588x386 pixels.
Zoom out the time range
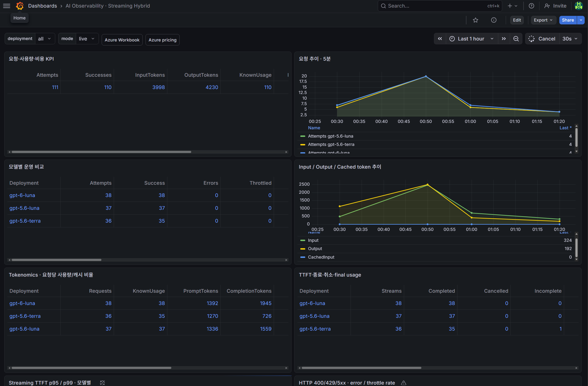click(x=516, y=39)
